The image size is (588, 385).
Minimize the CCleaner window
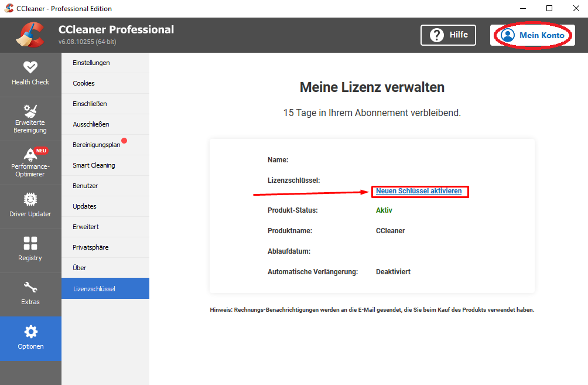[523, 8]
